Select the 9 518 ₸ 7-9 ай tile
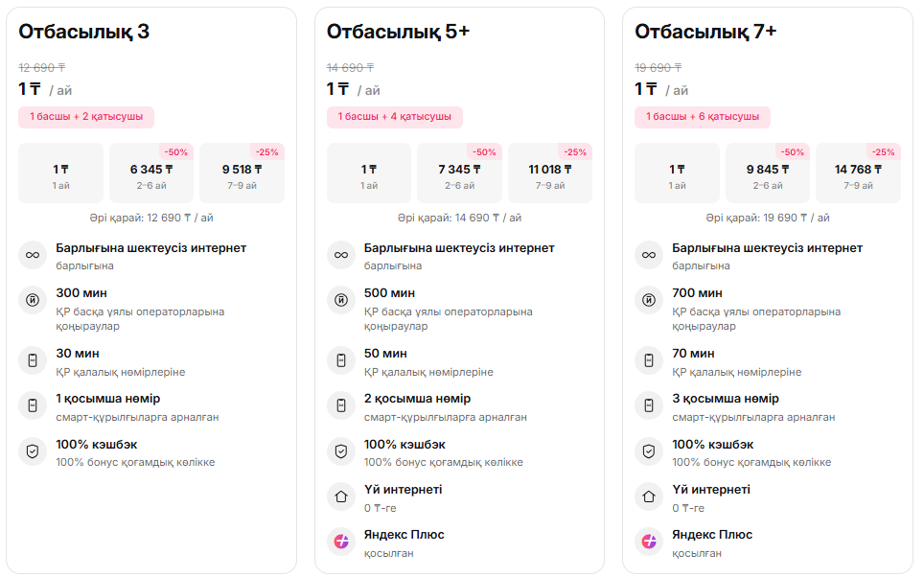Screen dimensions: 924x577 click(242, 173)
